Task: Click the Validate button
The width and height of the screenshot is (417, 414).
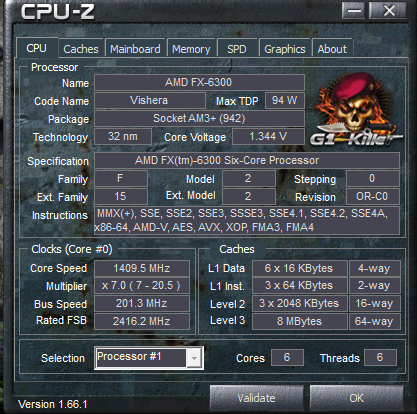Action: pyautogui.click(x=256, y=398)
